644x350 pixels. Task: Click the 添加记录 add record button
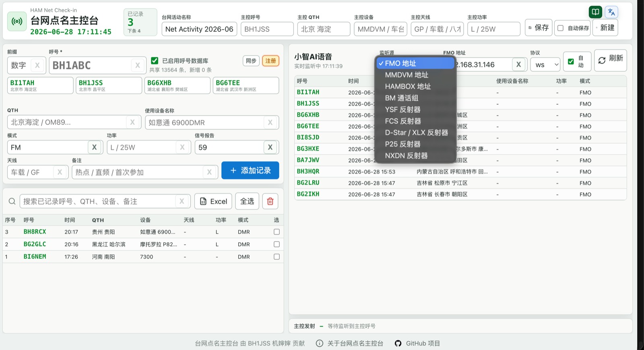click(x=250, y=170)
